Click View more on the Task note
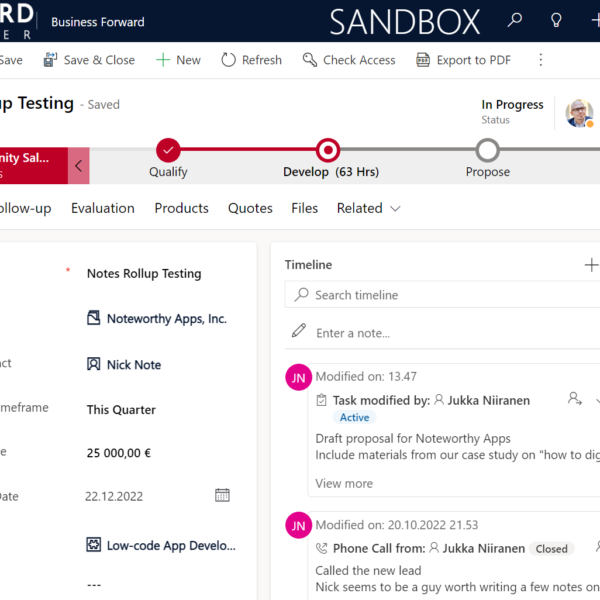 [344, 483]
